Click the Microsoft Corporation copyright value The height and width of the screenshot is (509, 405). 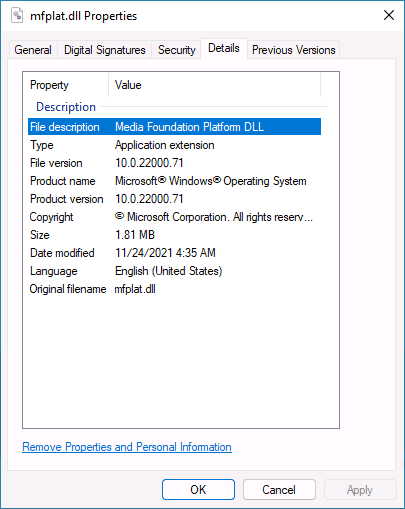(214, 217)
